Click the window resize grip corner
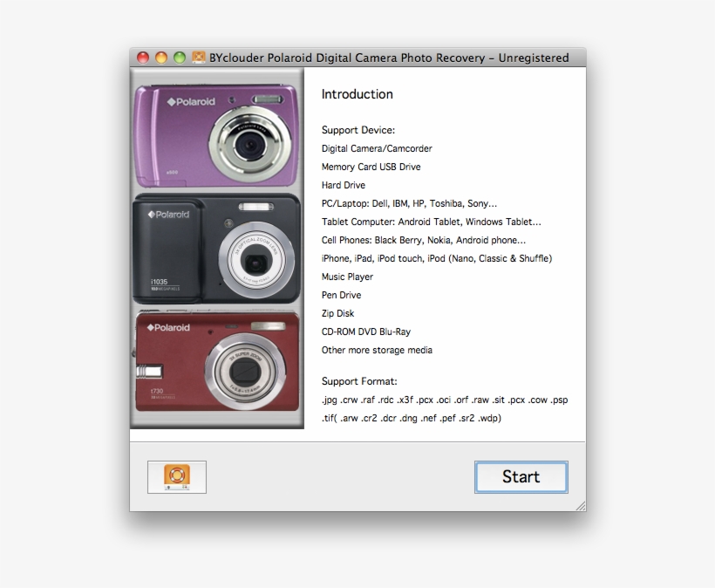Image resolution: width=715 pixels, height=588 pixels. point(581,506)
